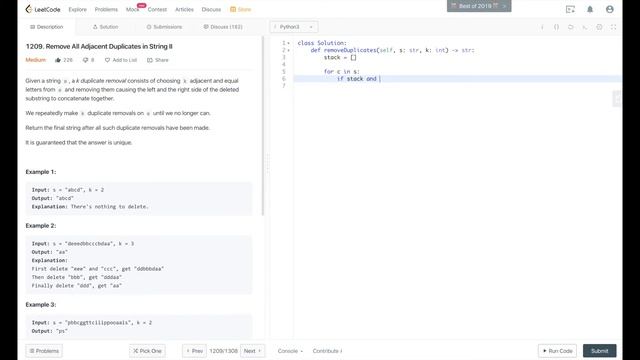Open Discuss in the top navigation

[211, 9]
